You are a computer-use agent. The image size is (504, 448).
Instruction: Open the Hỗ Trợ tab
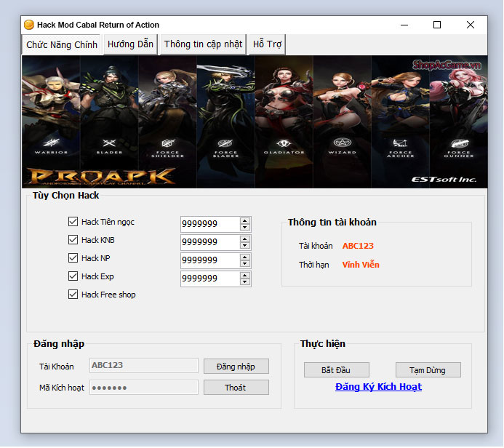pyautogui.click(x=267, y=44)
